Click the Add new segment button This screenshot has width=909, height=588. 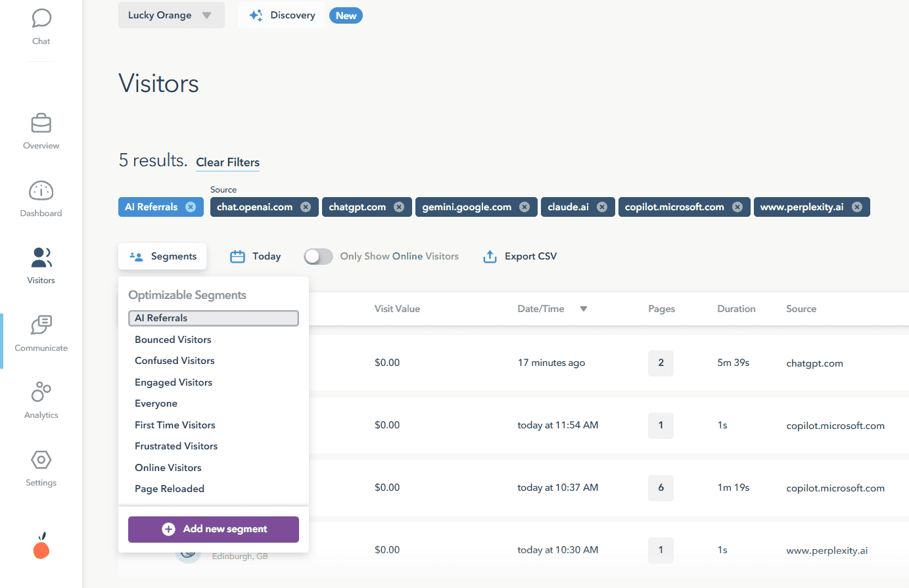pos(214,530)
